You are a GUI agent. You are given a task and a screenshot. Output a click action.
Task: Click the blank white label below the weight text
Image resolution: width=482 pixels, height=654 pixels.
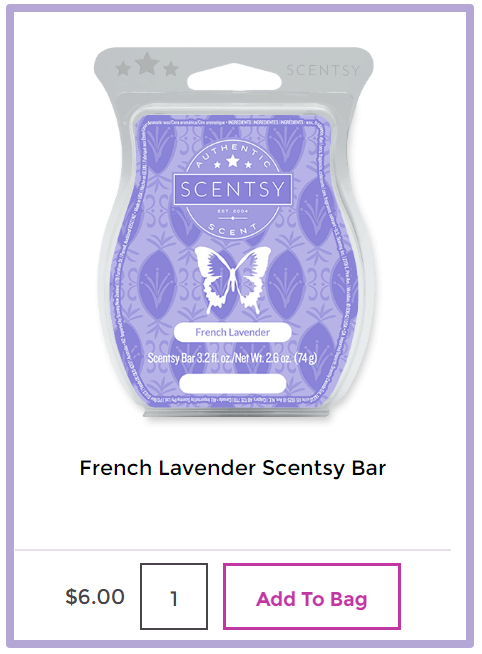[233, 384]
